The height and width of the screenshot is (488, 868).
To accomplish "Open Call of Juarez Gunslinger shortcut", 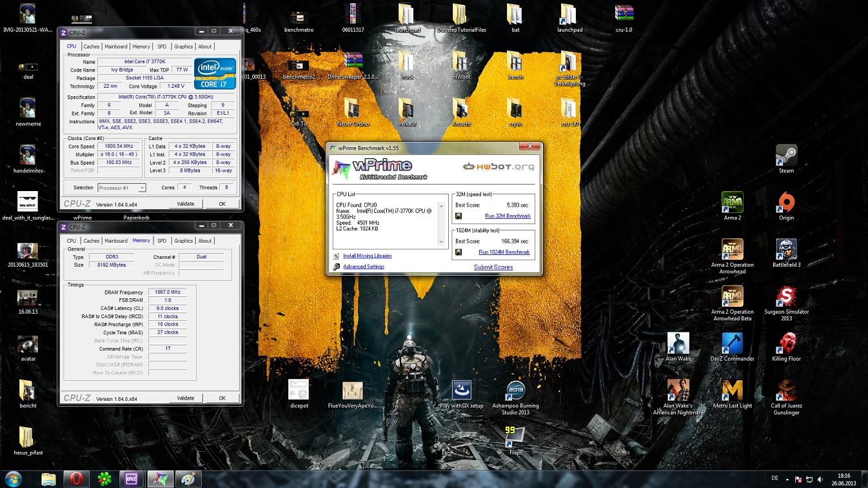I will [786, 391].
